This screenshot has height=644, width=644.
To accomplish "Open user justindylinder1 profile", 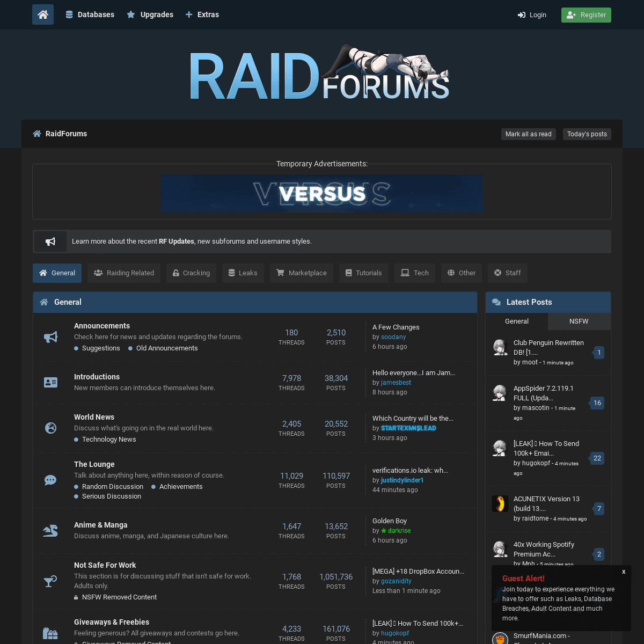I will [402, 480].
